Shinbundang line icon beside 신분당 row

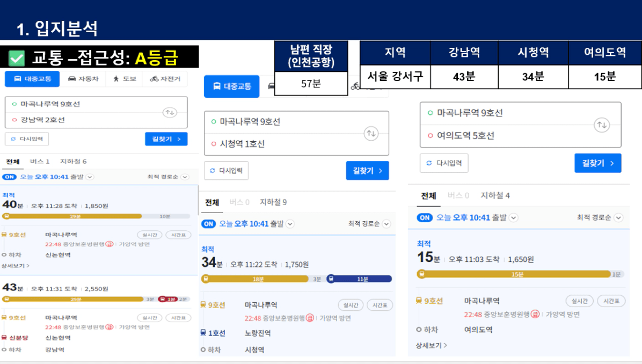4,338
